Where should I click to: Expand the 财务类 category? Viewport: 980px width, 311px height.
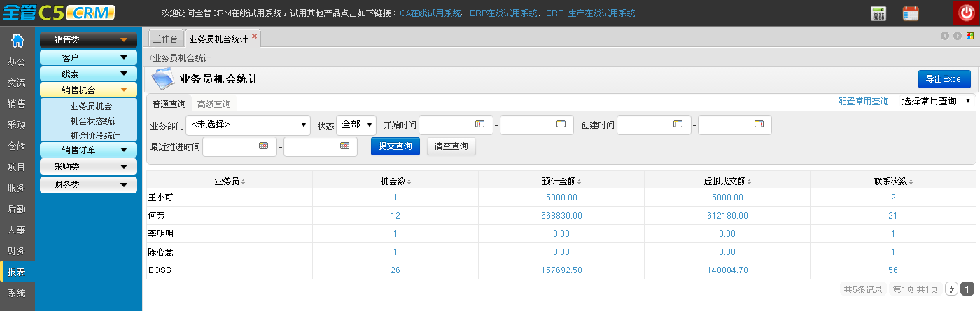[88, 185]
